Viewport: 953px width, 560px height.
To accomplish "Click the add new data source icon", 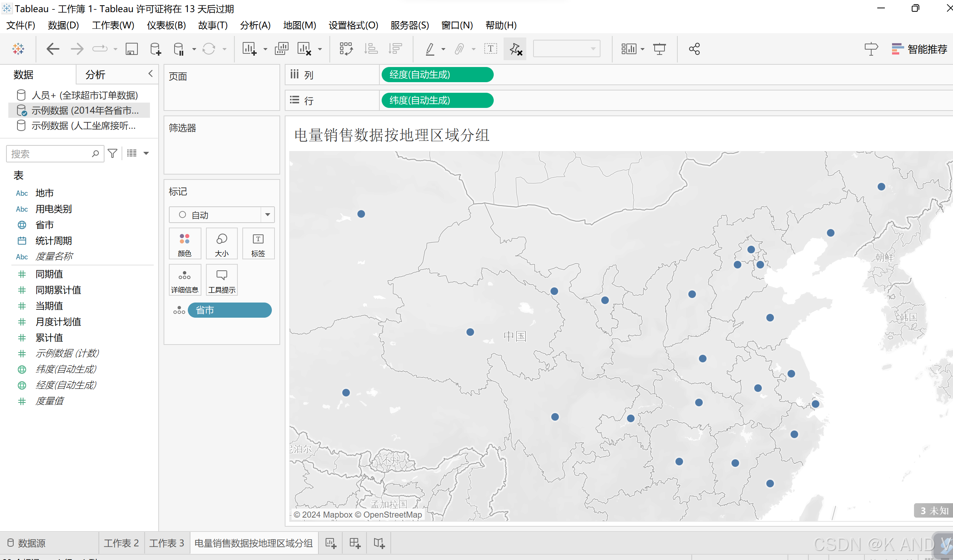I will point(155,49).
